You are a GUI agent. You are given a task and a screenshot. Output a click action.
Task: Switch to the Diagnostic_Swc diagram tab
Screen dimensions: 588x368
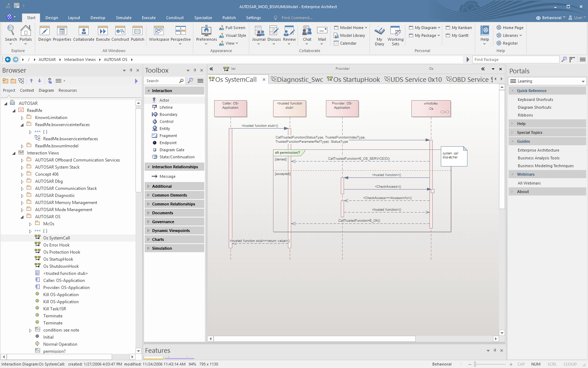(x=297, y=80)
